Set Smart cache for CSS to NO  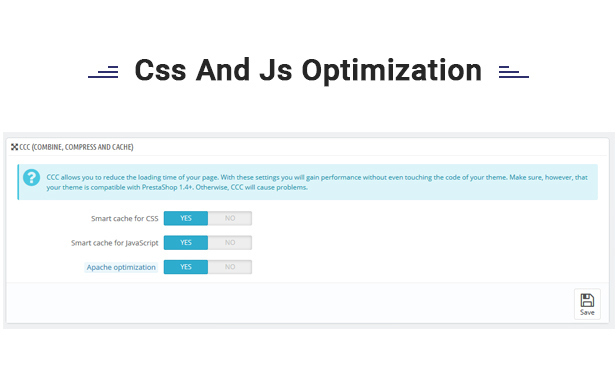230,218
